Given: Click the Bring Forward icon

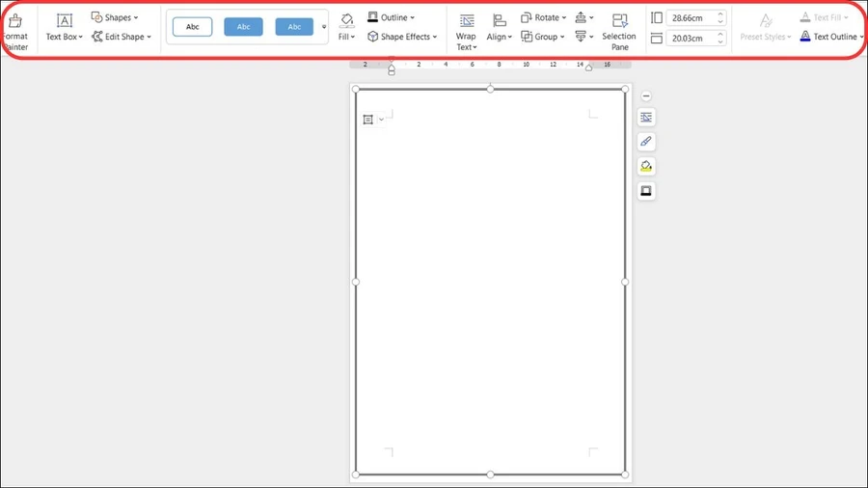Looking at the screenshot, I should (581, 17).
